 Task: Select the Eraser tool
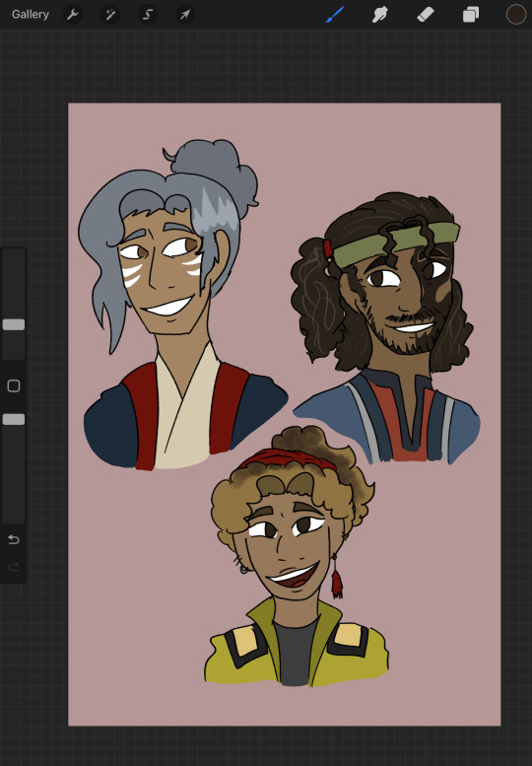pos(426,15)
